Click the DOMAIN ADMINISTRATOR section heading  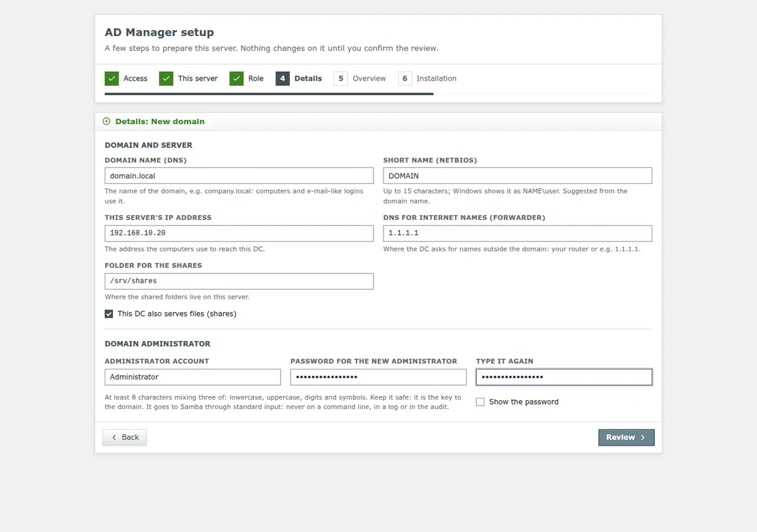click(158, 344)
